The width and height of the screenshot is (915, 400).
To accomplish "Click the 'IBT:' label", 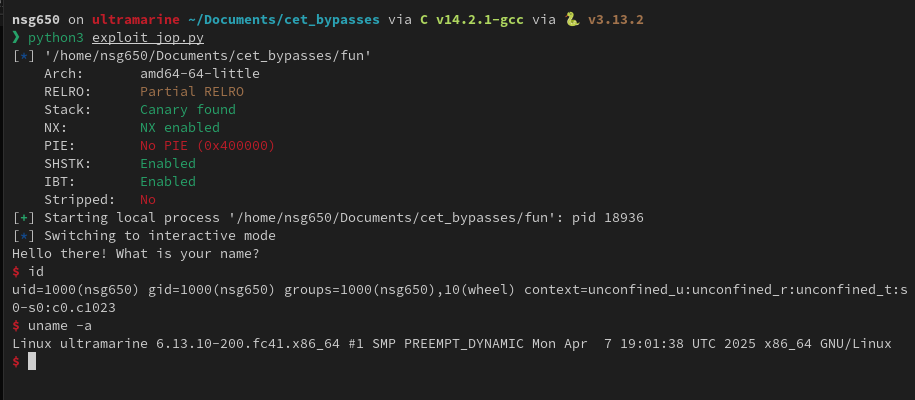I will [60, 182].
